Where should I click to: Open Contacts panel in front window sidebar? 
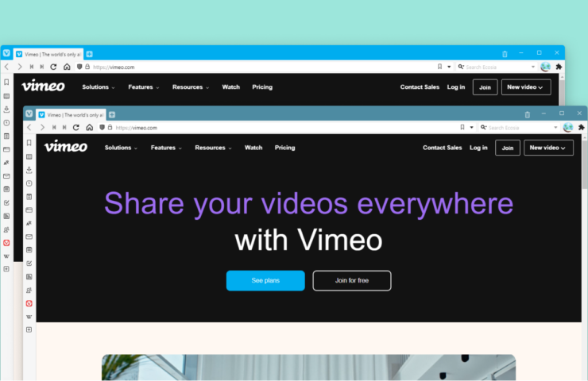pyautogui.click(x=29, y=290)
